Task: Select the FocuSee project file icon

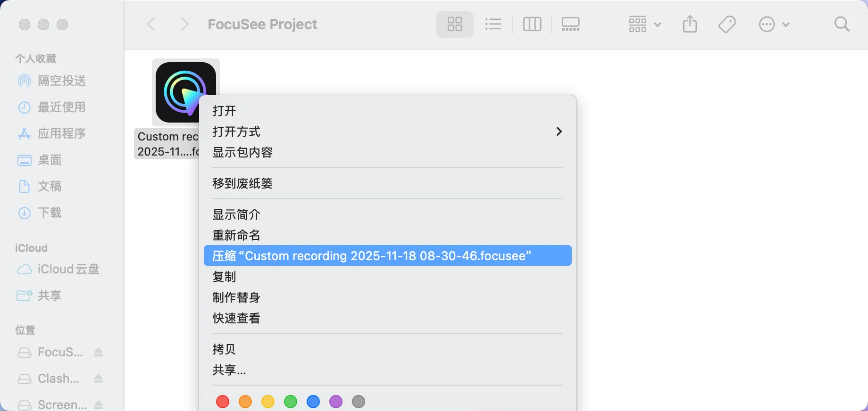Action: tap(186, 92)
